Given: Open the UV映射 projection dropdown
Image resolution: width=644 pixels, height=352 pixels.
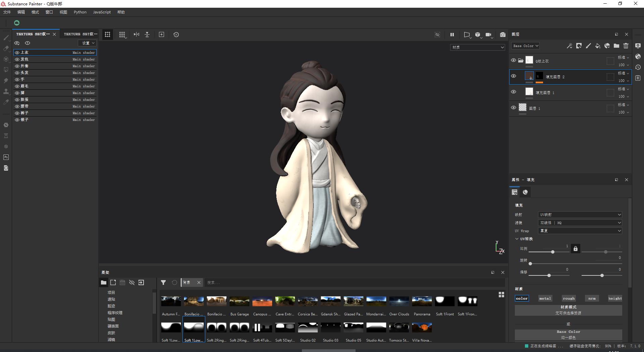Looking at the screenshot, I should (x=580, y=215).
